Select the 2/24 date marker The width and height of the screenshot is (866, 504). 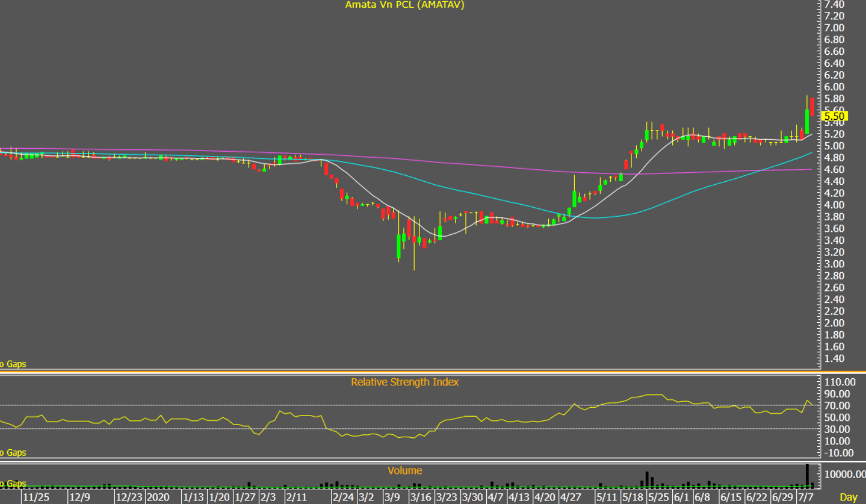click(343, 497)
